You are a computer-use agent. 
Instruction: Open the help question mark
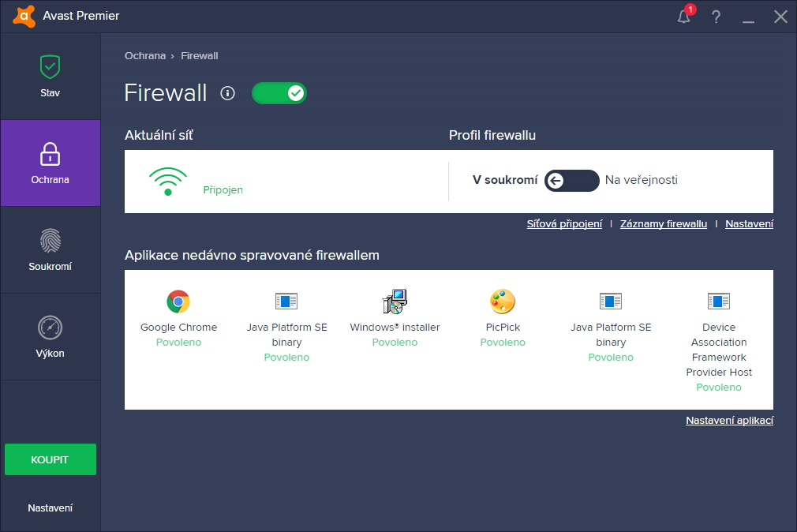coord(717,17)
